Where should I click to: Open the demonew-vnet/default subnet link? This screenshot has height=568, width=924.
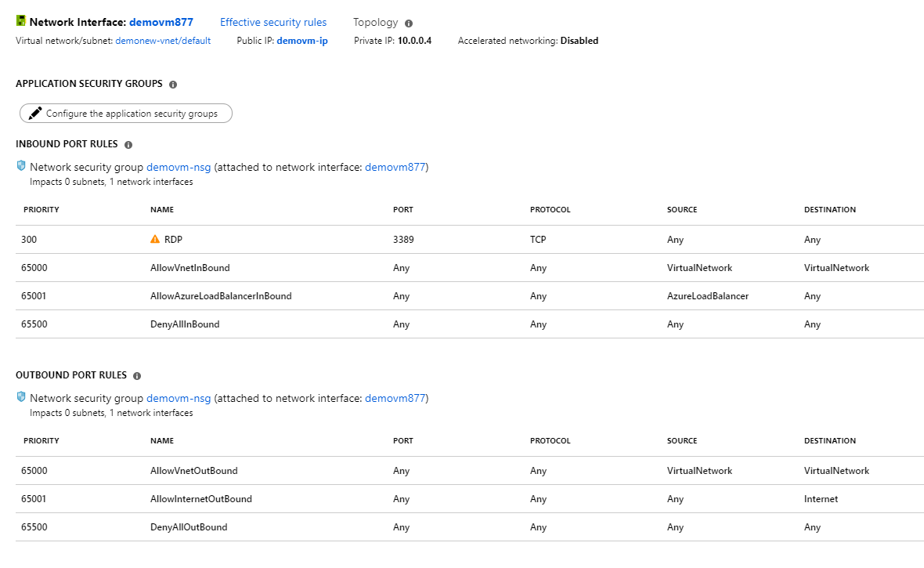point(163,41)
